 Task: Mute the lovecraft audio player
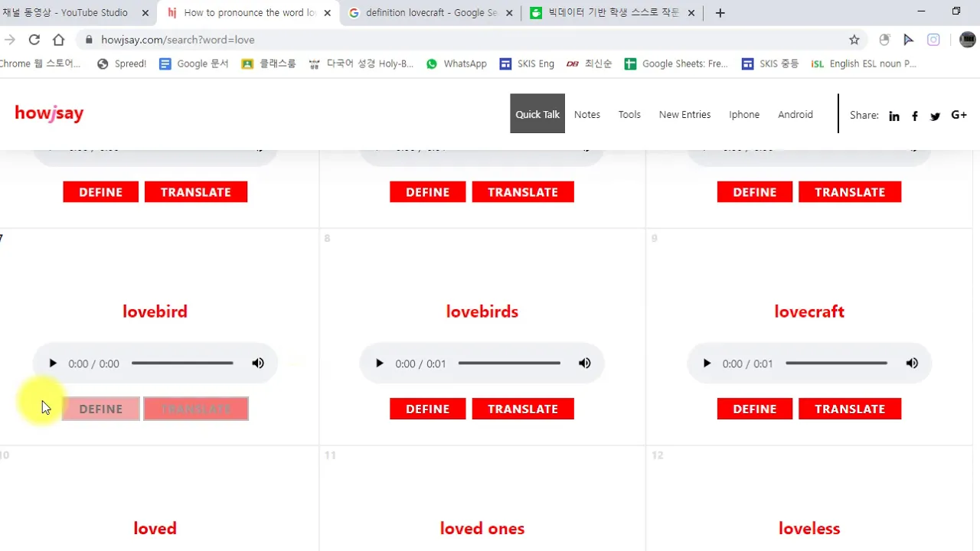[912, 364]
